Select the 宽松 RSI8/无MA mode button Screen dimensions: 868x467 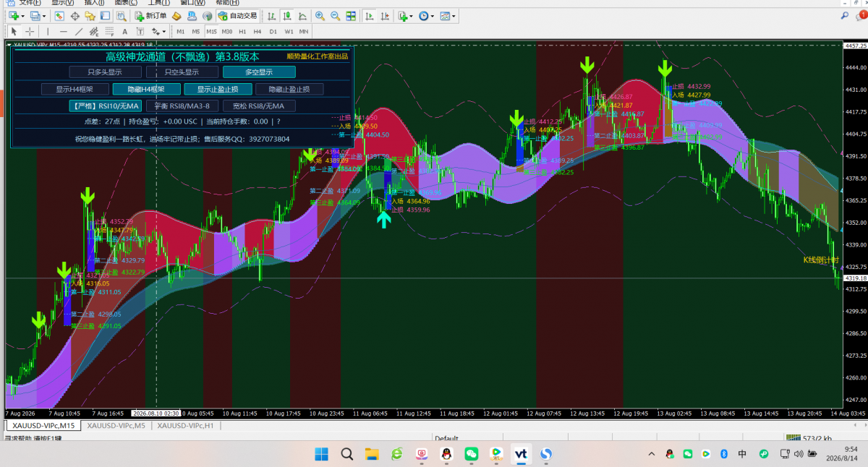259,106
